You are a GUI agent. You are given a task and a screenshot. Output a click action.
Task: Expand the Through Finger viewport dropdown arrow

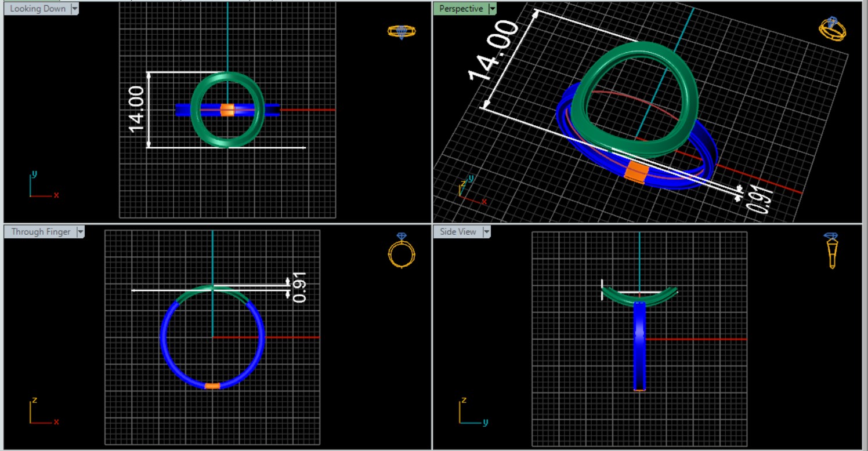pos(80,232)
